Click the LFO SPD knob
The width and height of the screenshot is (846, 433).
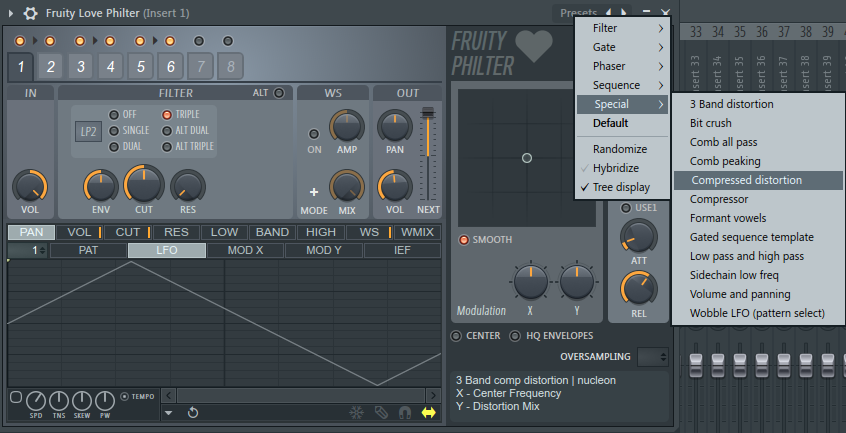[x=36, y=401]
